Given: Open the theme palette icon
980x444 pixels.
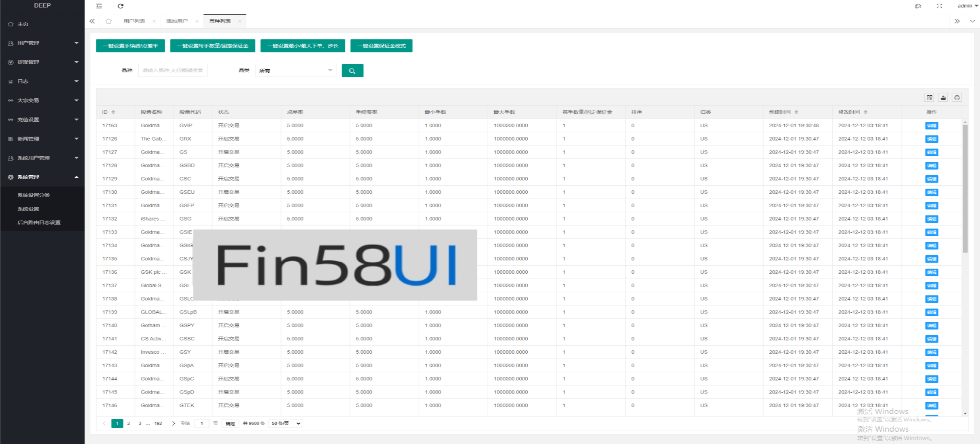Looking at the screenshot, I should click(x=918, y=6).
